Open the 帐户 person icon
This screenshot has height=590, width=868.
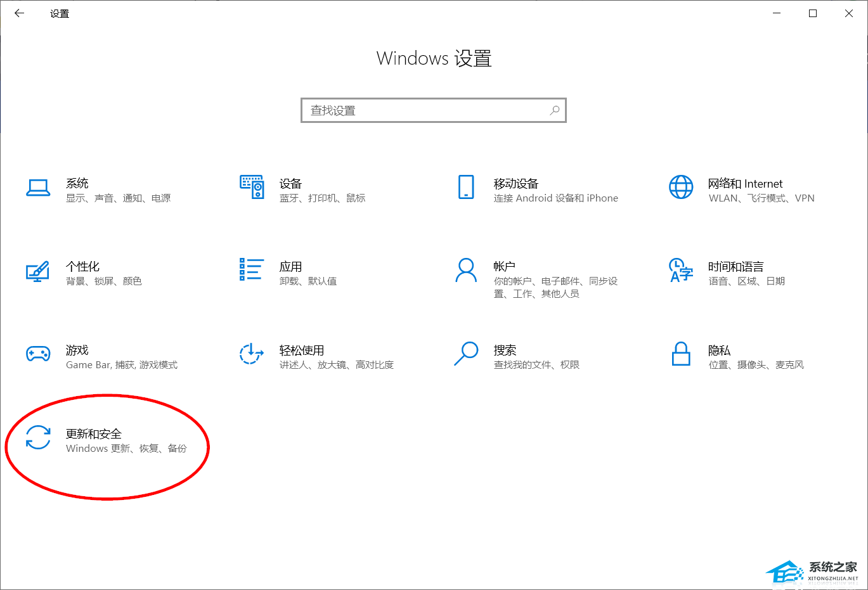[466, 270]
